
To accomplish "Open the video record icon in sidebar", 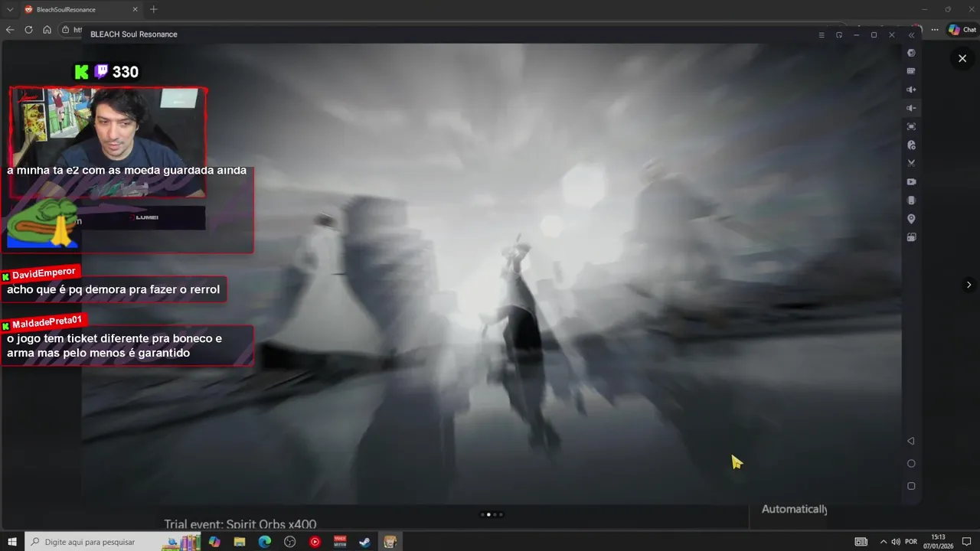I will click(911, 181).
